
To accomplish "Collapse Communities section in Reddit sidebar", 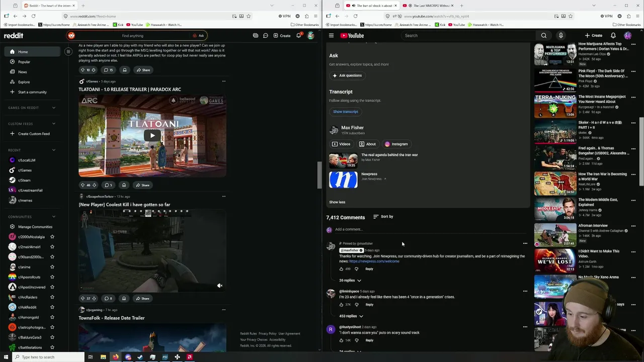I will tap(54, 217).
